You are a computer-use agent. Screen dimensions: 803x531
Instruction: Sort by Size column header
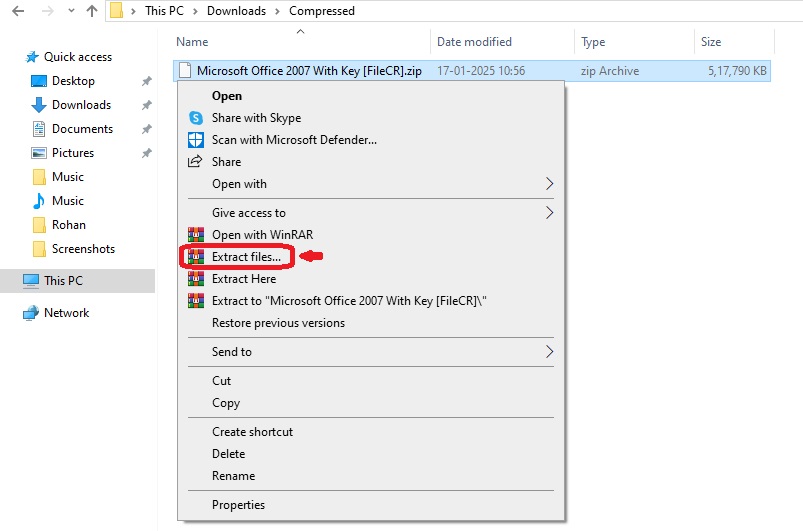pyautogui.click(x=711, y=41)
